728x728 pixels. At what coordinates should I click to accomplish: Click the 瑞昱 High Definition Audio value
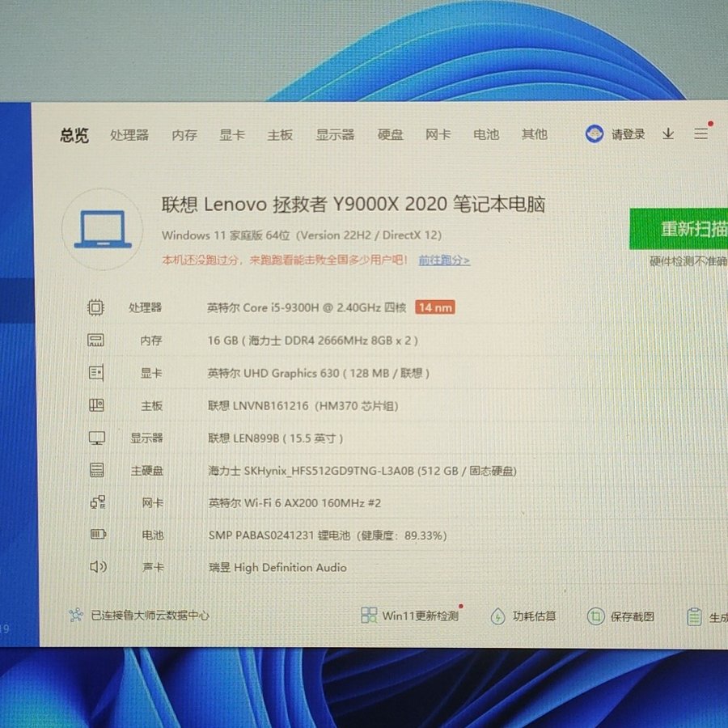point(277,567)
